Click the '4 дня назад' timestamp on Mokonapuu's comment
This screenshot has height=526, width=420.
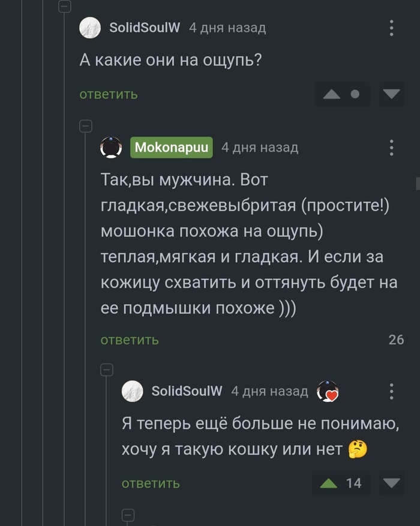(x=260, y=148)
